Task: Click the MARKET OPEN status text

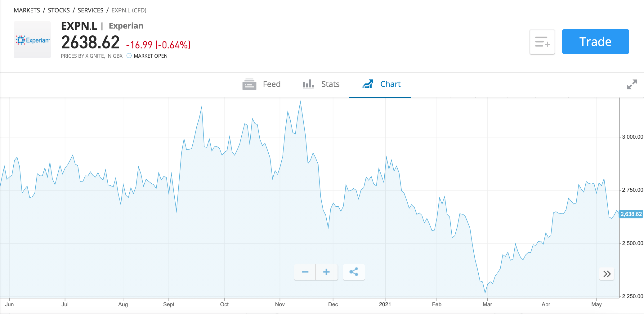Action: [150, 56]
